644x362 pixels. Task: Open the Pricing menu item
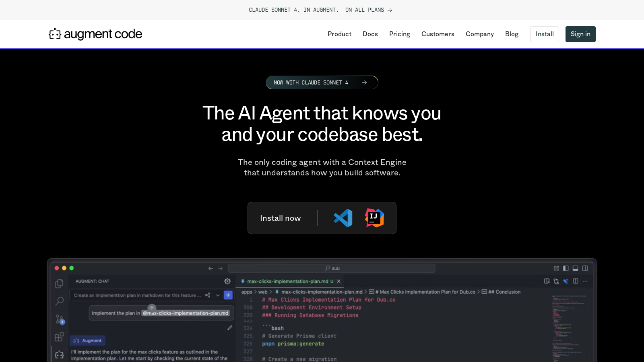coord(399,34)
